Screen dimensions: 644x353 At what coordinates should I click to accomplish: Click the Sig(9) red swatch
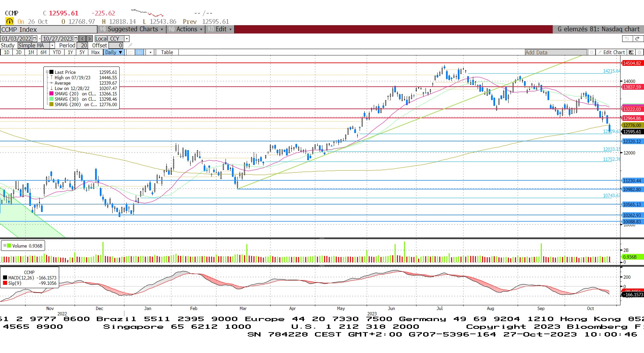(5, 283)
